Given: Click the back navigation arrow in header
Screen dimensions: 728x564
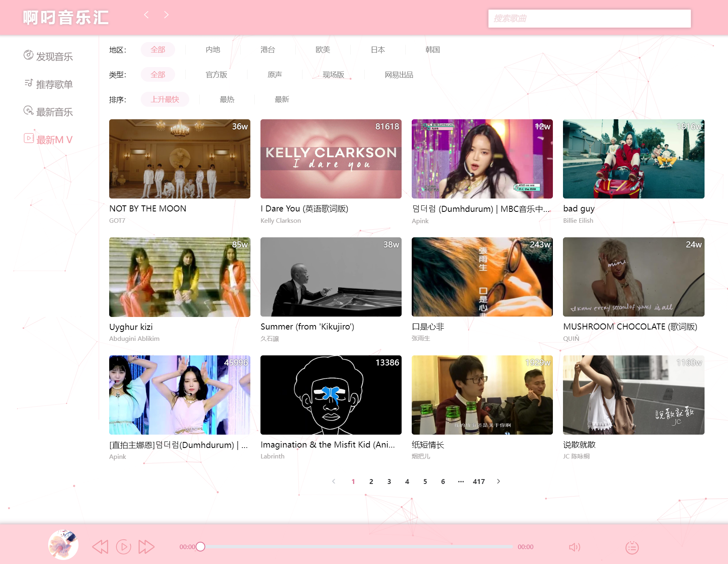Looking at the screenshot, I should click(x=146, y=15).
